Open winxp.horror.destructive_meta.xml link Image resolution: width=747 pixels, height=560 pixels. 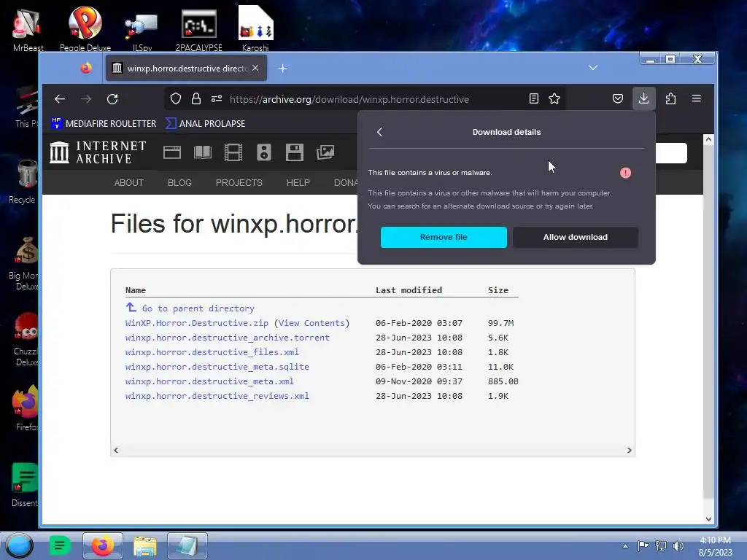[x=209, y=381]
